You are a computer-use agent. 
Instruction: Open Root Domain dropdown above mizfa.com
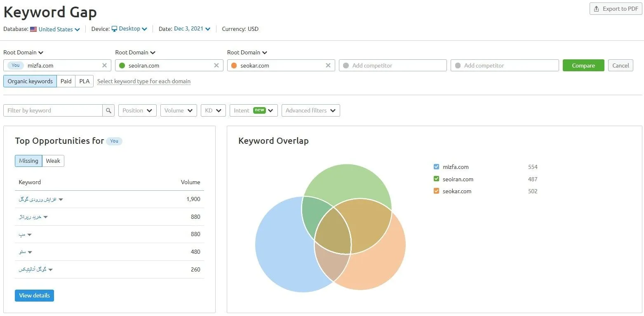click(x=24, y=52)
